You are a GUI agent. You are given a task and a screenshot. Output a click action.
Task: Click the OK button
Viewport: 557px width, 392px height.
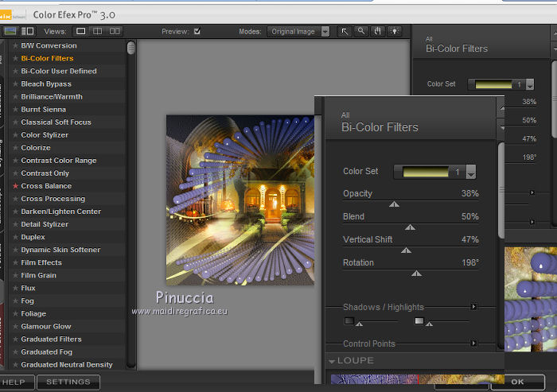[517, 382]
